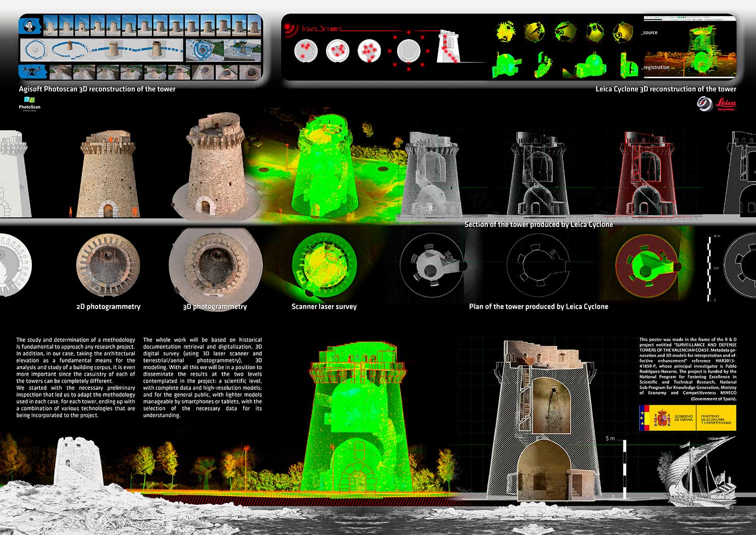Viewport: 756px width, 535px height.
Task: Click the Spain and EU flag emblem
Action: (644, 418)
